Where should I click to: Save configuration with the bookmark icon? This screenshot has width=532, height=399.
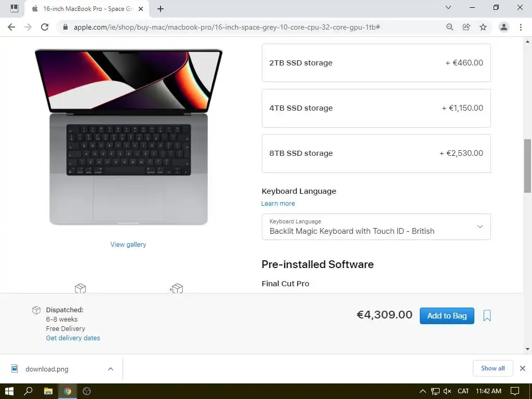coord(487,315)
